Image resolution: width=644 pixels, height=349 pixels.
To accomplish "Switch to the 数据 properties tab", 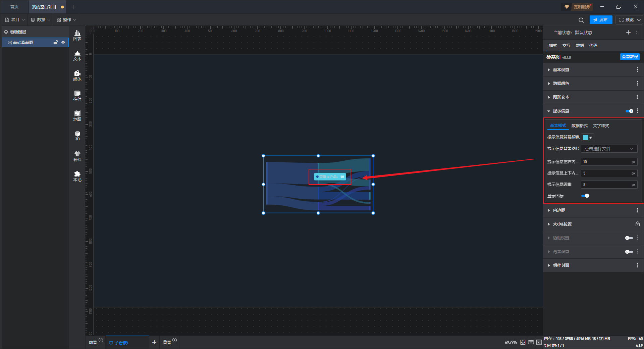I will point(580,46).
